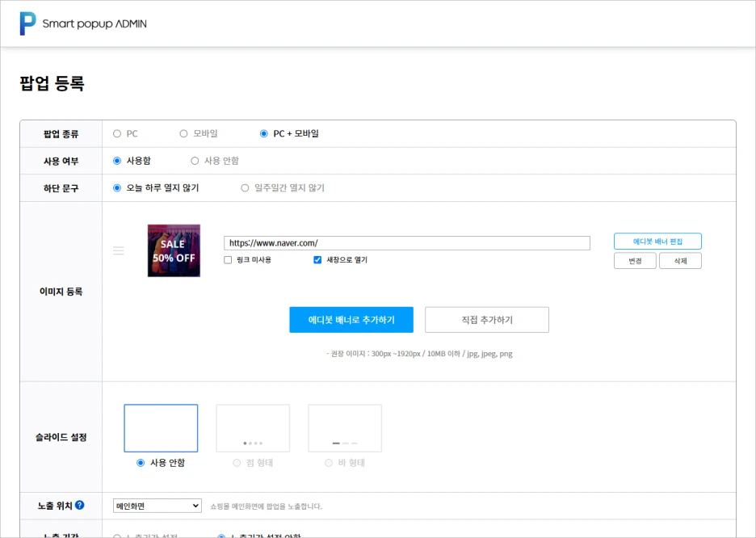Uncheck the 새창으로 열기 checkbox
756x538 pixels.
point(317,260)
